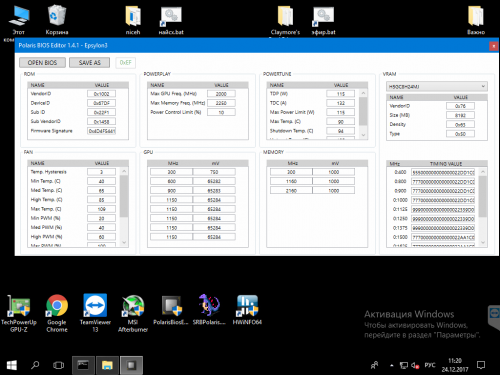Open the Windows Start menu
The image size is (500, 375).
point(12,365)
